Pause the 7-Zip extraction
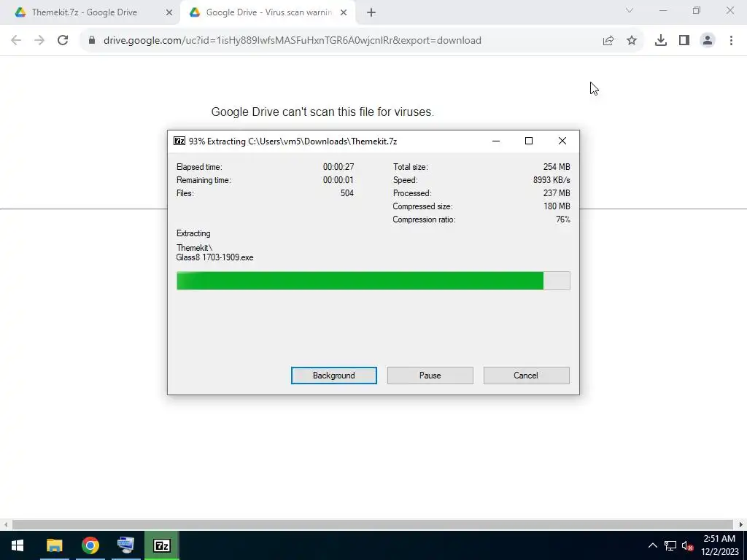Screen dimensions: 747x560 (430, 376)
